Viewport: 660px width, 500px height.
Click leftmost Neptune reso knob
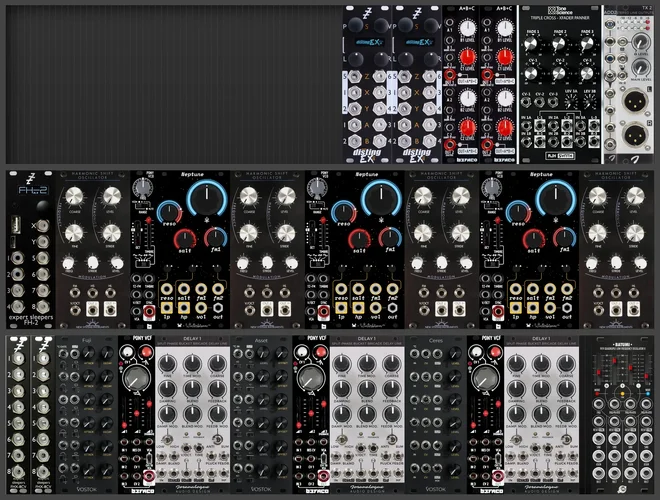169,212
